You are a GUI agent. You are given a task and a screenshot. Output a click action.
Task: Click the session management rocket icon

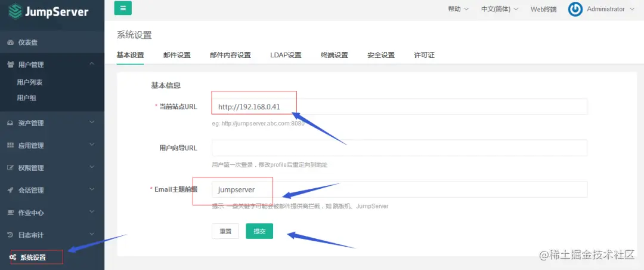click(x=11, y=190)
